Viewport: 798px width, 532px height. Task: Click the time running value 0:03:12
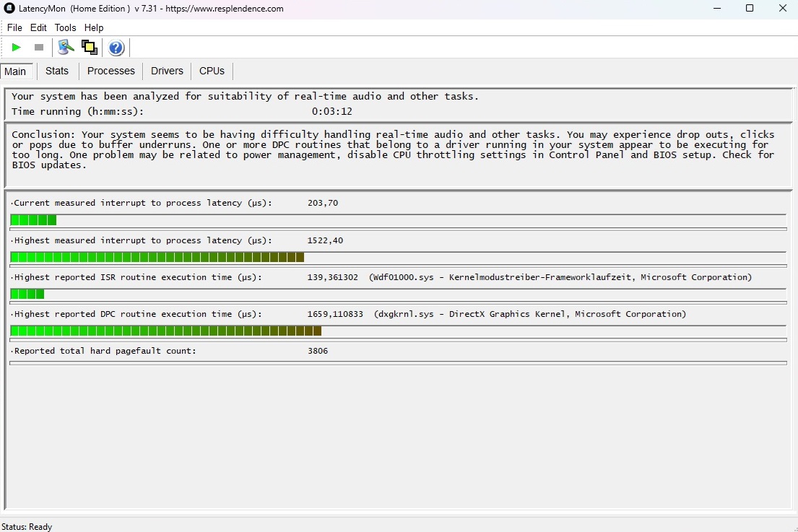click(331, 111)
